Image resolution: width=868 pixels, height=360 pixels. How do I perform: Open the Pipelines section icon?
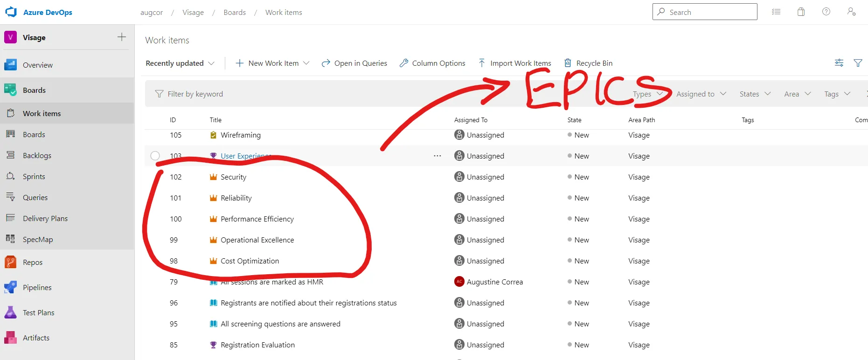coord(10,287)
